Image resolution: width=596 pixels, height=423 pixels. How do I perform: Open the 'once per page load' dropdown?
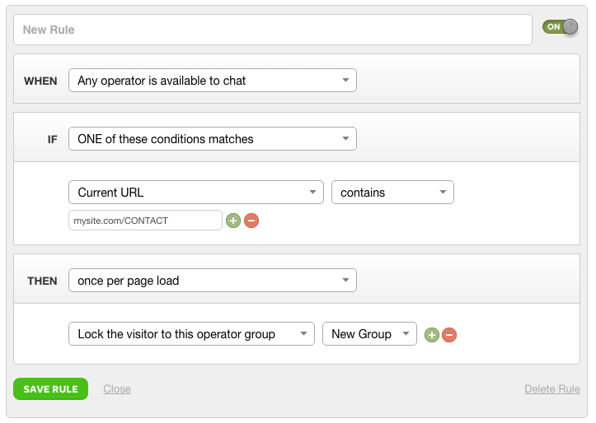pyautogui.click(x=212, y=280)
